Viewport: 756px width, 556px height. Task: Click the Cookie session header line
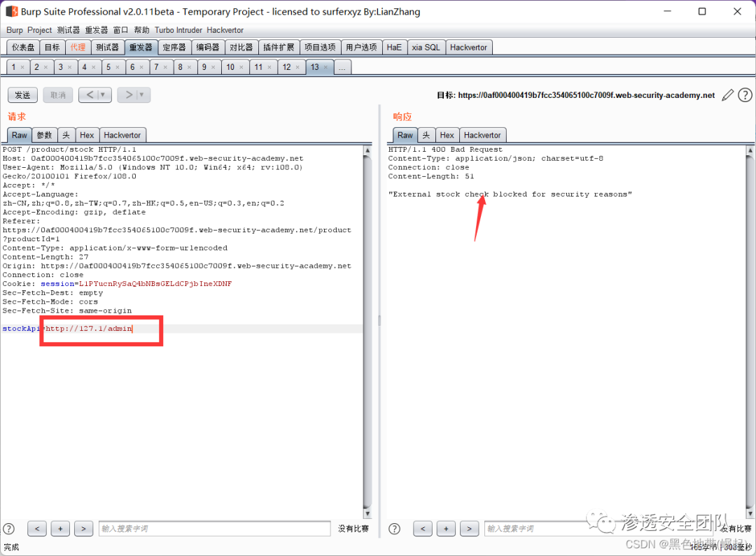pyautogui.click(x=117, y=284)
